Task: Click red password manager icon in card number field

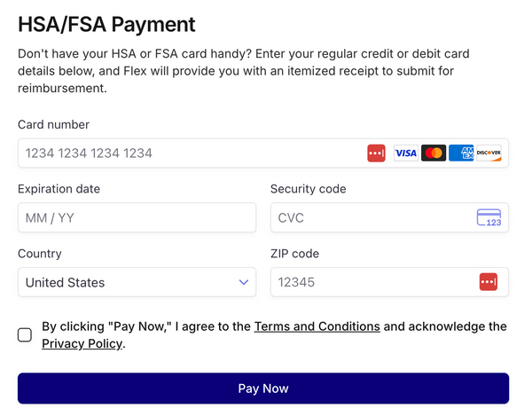Action: (376, 153)
